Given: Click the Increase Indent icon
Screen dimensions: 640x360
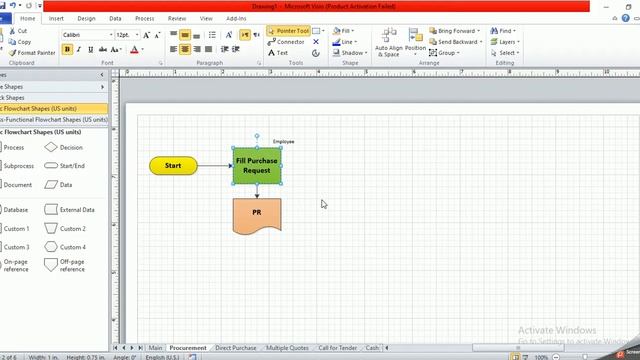Looking at the screenshot, I should (x=236, y=49).
